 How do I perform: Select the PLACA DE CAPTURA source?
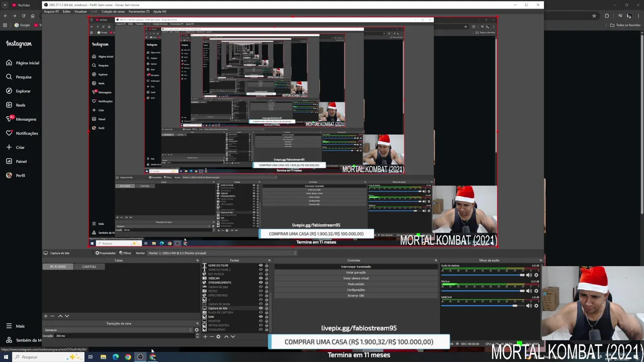pyautogui.click(x=235, y=312)
